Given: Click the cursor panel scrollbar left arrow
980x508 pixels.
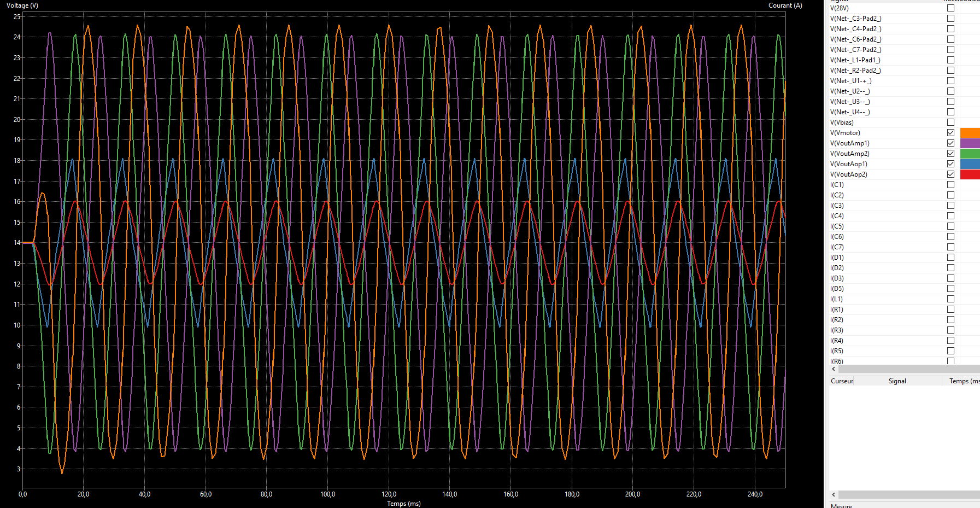Looking at the screenshot, I should pyautogui.click(x=834, y=495).
